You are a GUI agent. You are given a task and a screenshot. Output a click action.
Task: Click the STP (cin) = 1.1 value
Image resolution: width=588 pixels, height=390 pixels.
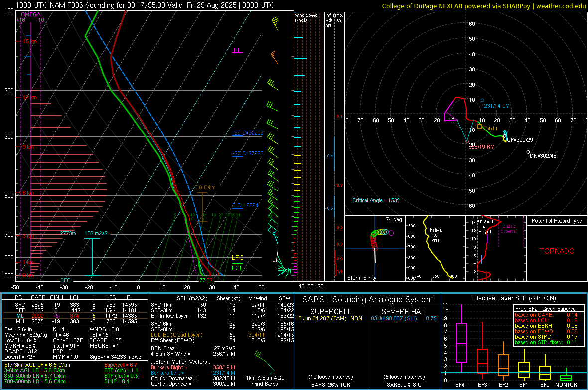tap(121, 370)
